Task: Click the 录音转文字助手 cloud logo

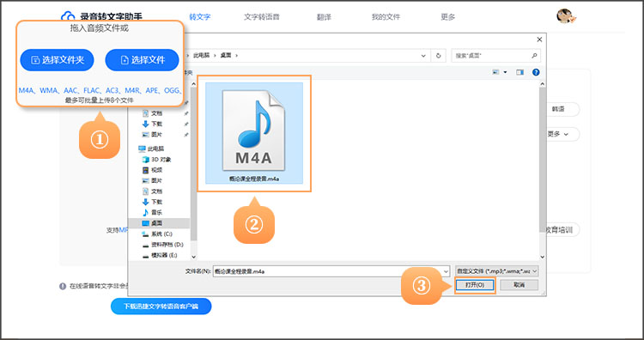Action: point(67,16)
